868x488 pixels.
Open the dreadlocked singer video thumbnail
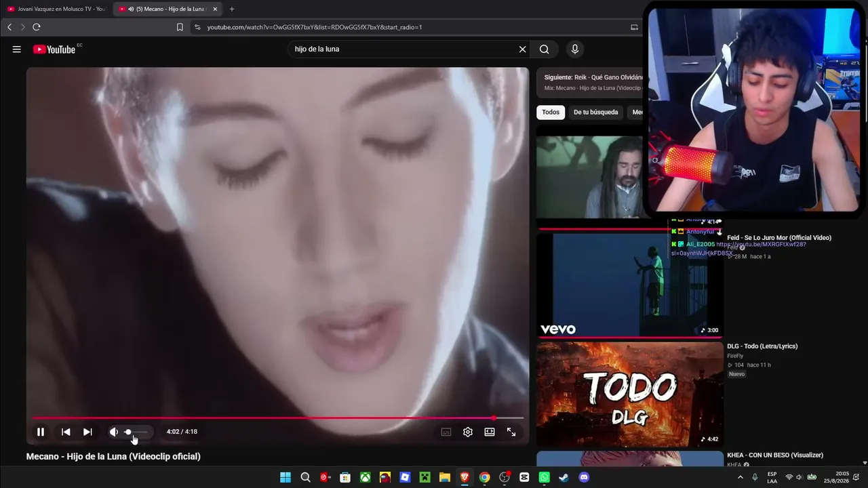click(589, 178)
